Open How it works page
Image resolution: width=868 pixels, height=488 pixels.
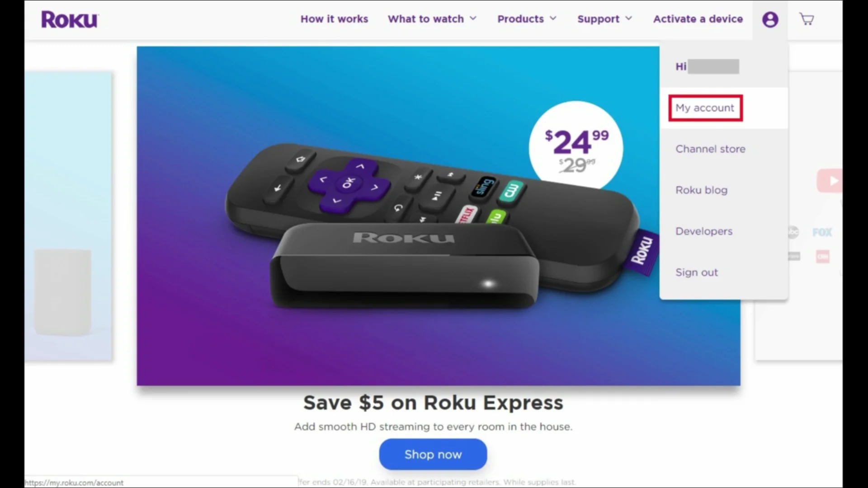pyautogui.click(x=334, y=19)
